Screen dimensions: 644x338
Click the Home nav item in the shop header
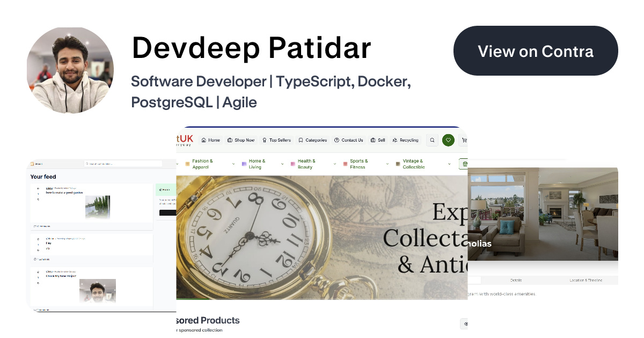pos(211,140)
